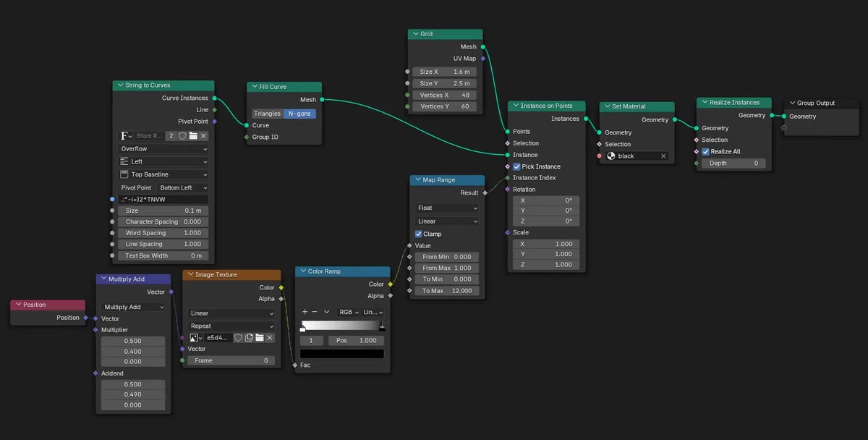Open the Repeat extension dropdown in Image Texture
This screenshot has height=440, width=868.
pyautogui.click(x=231, y=326)
